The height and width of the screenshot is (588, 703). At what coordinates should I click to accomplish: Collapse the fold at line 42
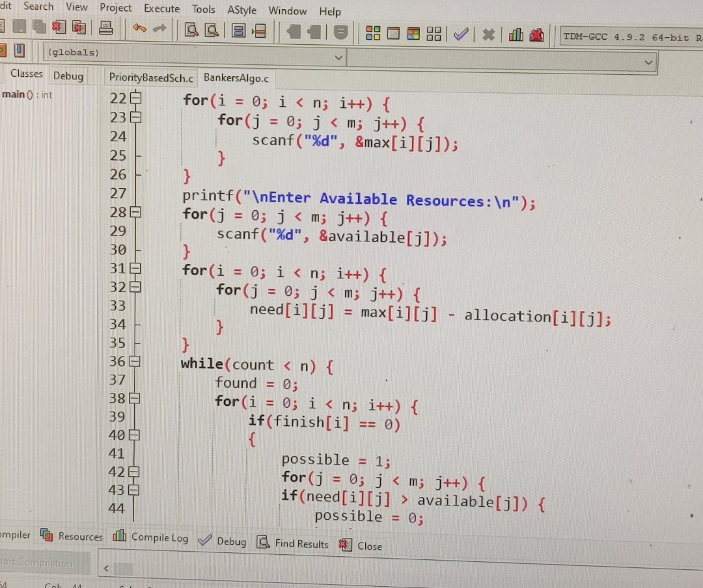tap(134, 472)
